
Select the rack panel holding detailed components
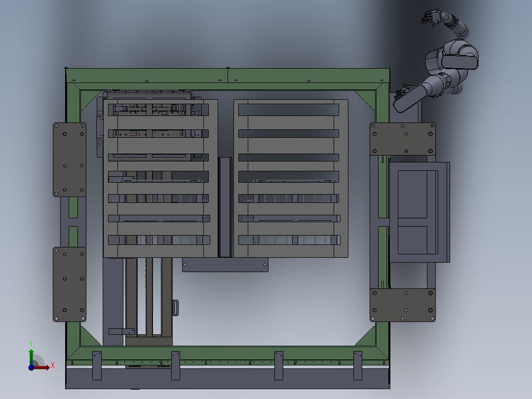coord(160,178)
